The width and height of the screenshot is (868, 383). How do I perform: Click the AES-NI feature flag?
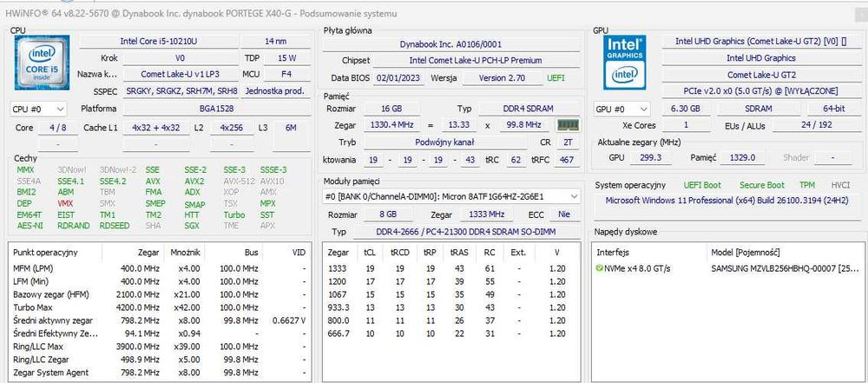(x=30, y=226)
